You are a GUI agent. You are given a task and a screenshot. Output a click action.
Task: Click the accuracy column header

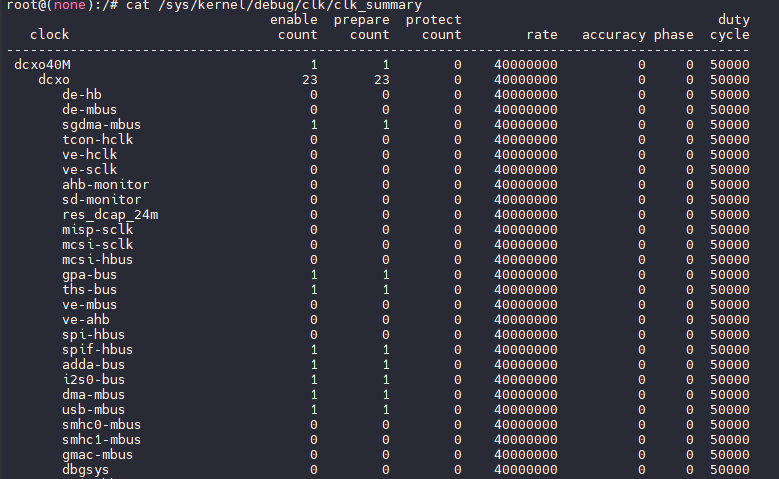point(614,35)
